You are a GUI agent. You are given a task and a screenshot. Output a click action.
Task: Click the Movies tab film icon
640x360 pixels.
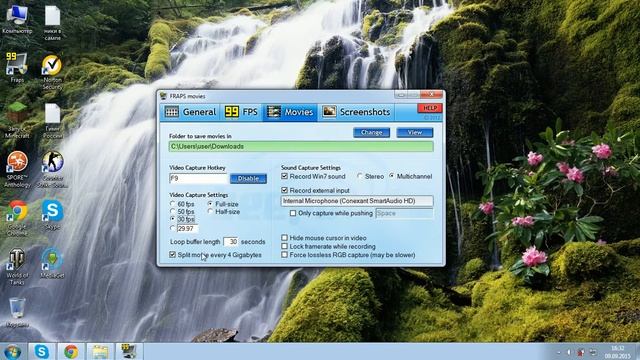point(273,112)
